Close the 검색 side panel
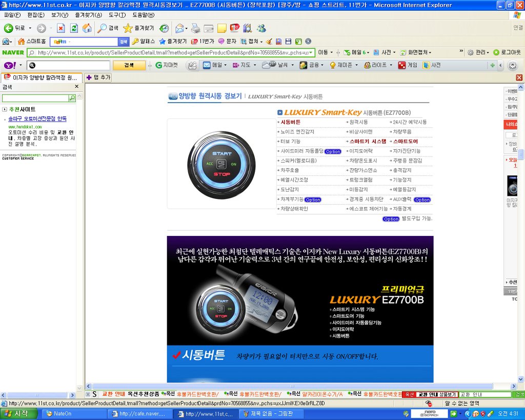Viewport: 525px width, 420px height. [77, 87]
